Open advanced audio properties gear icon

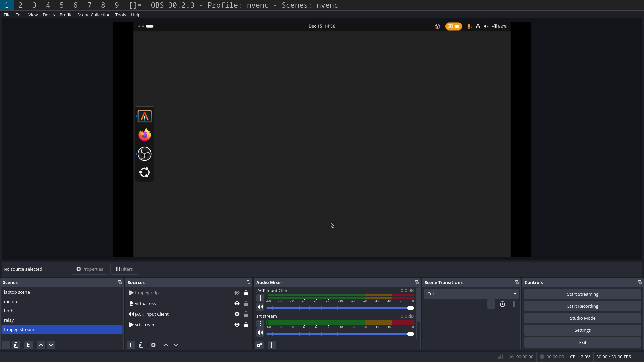coord(259,345)
